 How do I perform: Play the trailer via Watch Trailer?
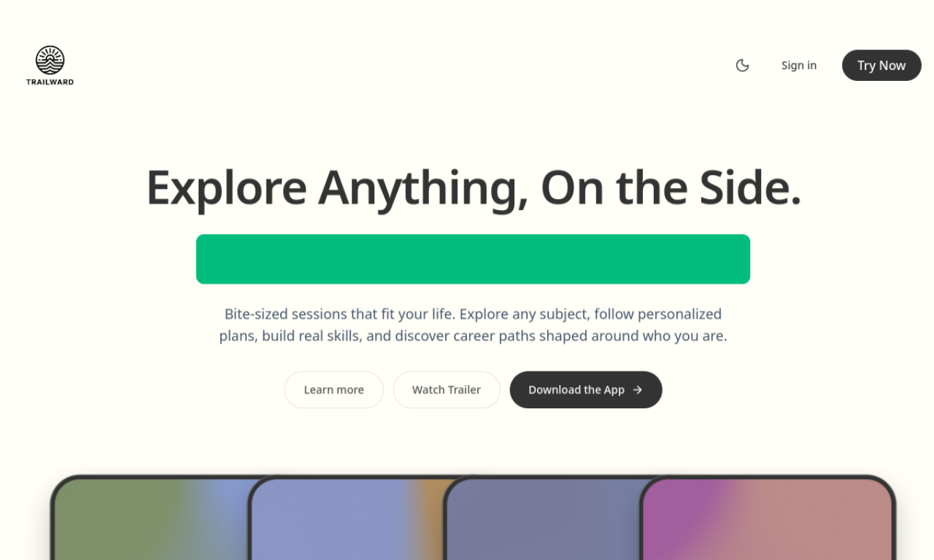point(447,389)
